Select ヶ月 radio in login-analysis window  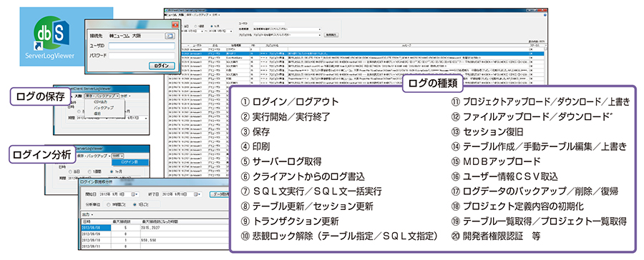(x=116, y=171)
